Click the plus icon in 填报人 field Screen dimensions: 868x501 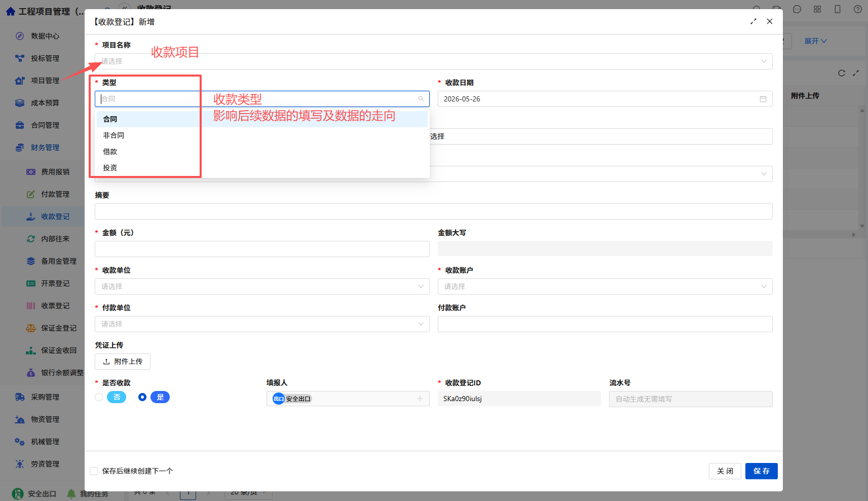pos(420,399)
